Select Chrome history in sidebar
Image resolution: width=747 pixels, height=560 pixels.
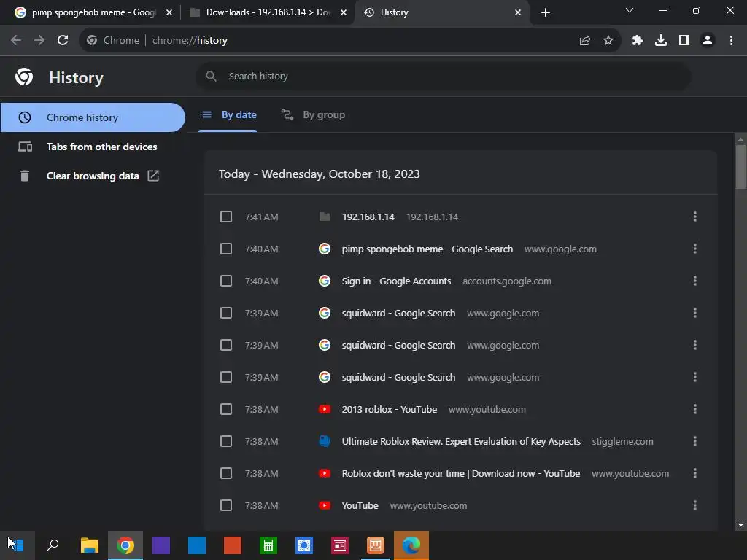93,117
